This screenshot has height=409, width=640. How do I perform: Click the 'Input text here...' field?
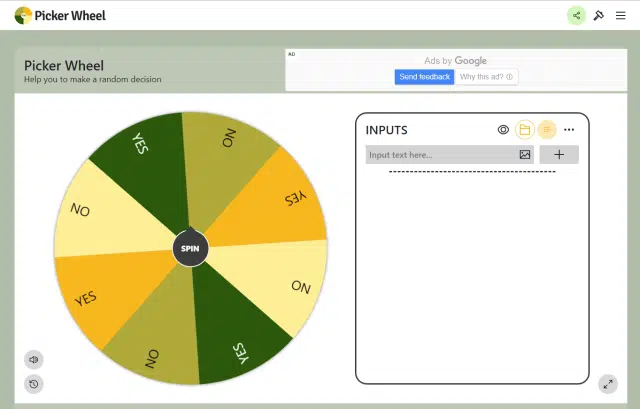[440, 155]
